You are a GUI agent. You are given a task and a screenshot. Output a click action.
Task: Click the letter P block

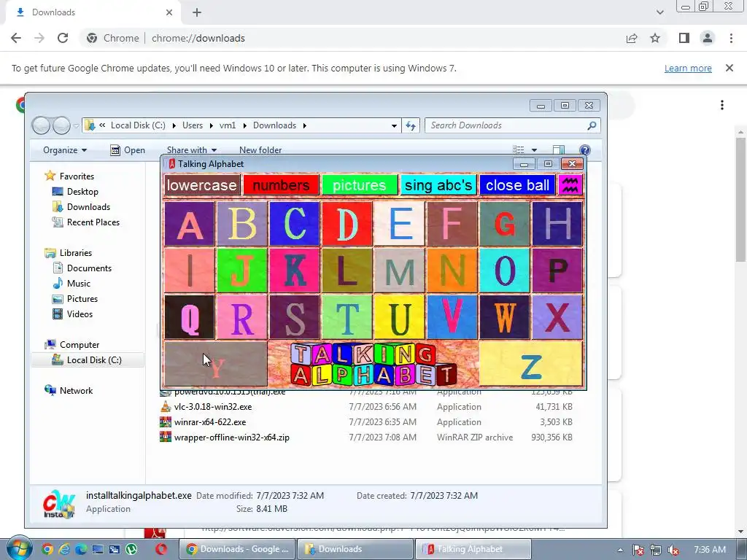pyautogui.click(x=557, y=270)
